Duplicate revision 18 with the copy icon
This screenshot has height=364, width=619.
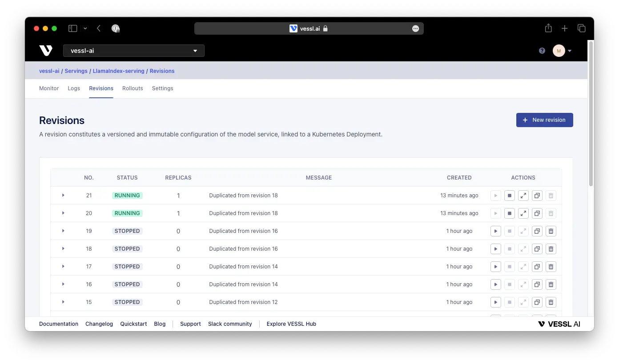point(537,249)
